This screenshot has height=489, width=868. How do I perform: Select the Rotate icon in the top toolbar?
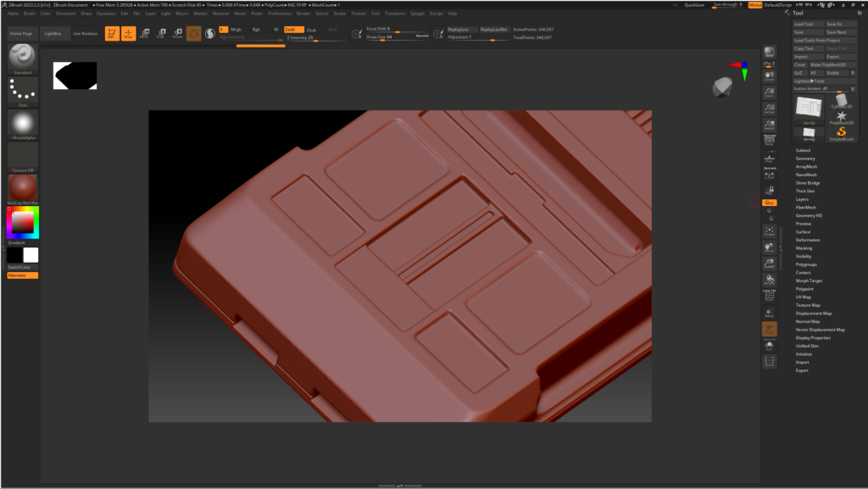[178, 33]
